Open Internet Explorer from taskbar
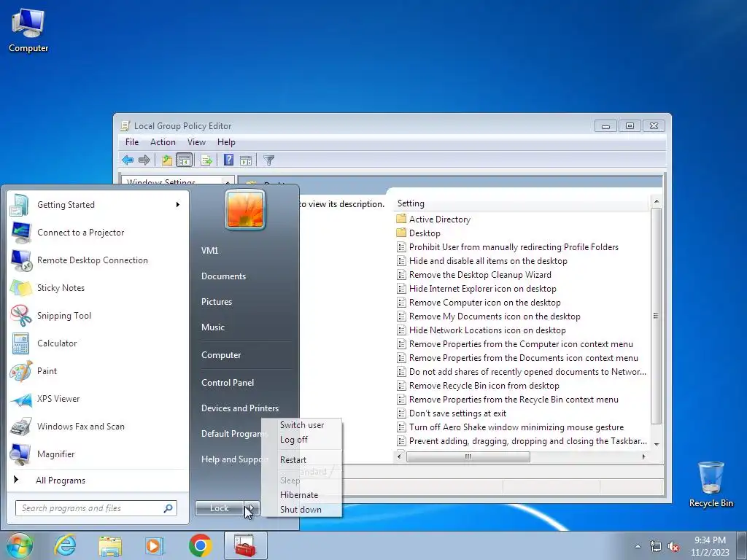747x560 pixels. tap(65, 545)
